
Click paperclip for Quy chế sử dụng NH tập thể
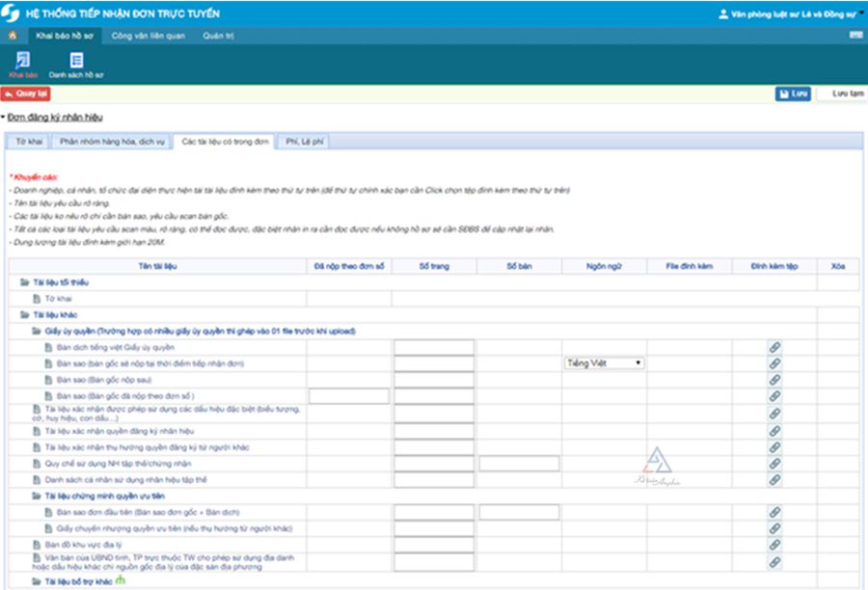(774, 464)
